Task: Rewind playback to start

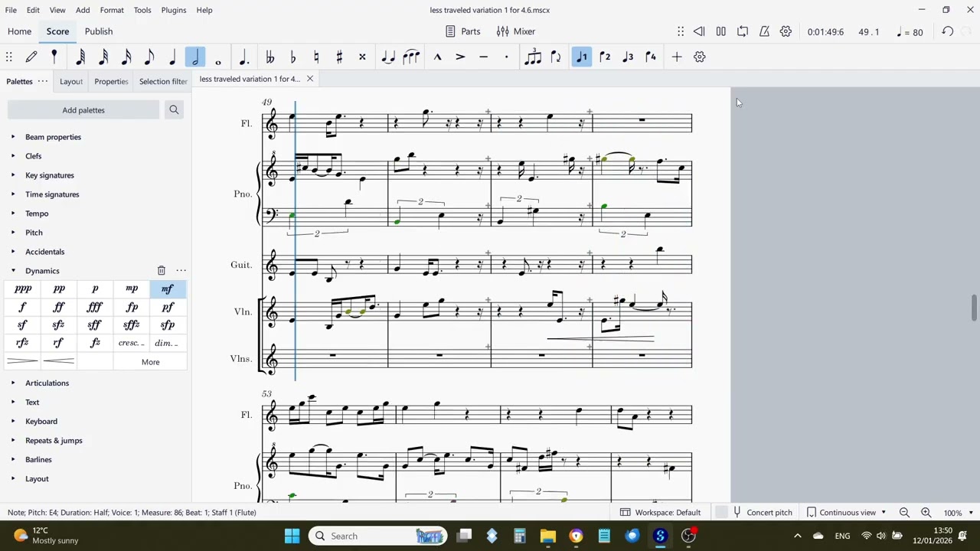Action: tap(699, 31)
